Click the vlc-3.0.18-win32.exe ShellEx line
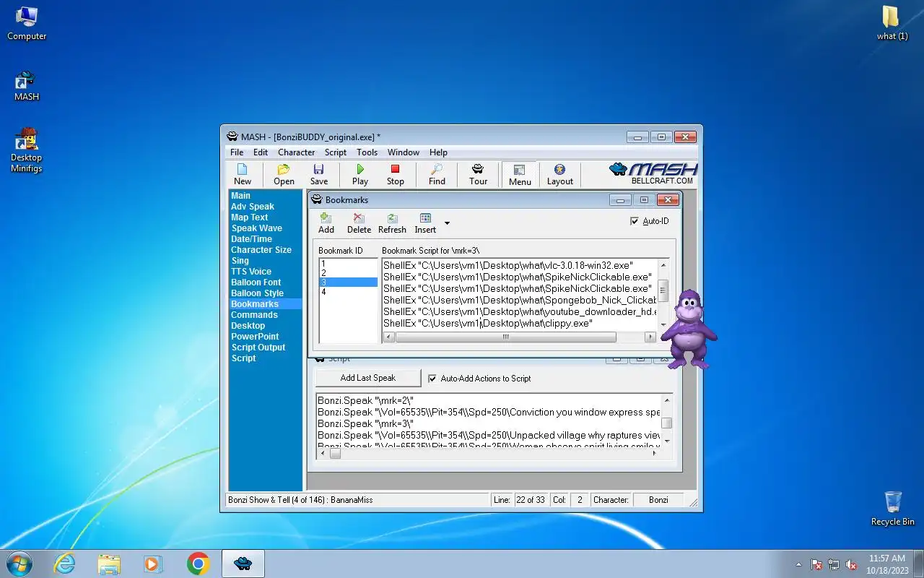The height and width of the screenshot is (578, 924). 507,265
